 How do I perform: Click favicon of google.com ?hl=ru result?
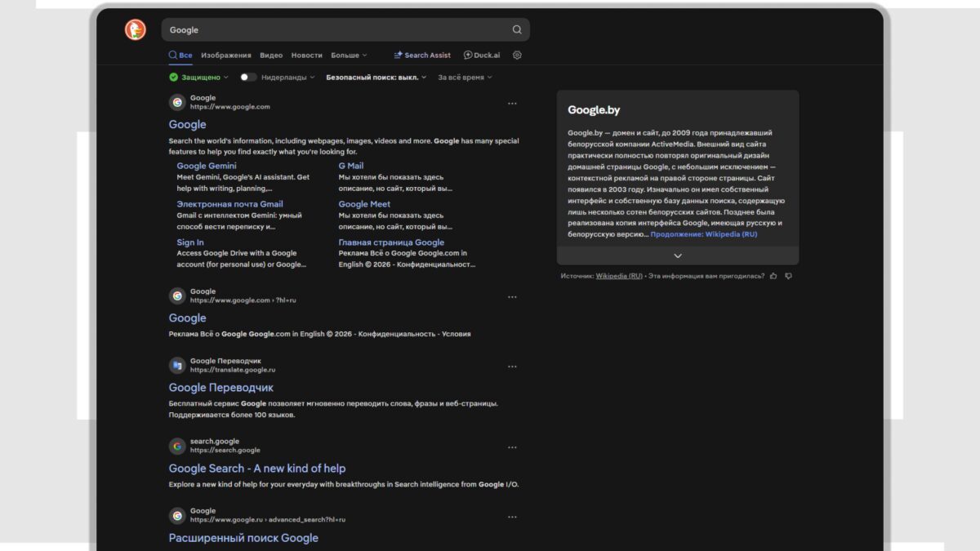(x=177, y=295)
